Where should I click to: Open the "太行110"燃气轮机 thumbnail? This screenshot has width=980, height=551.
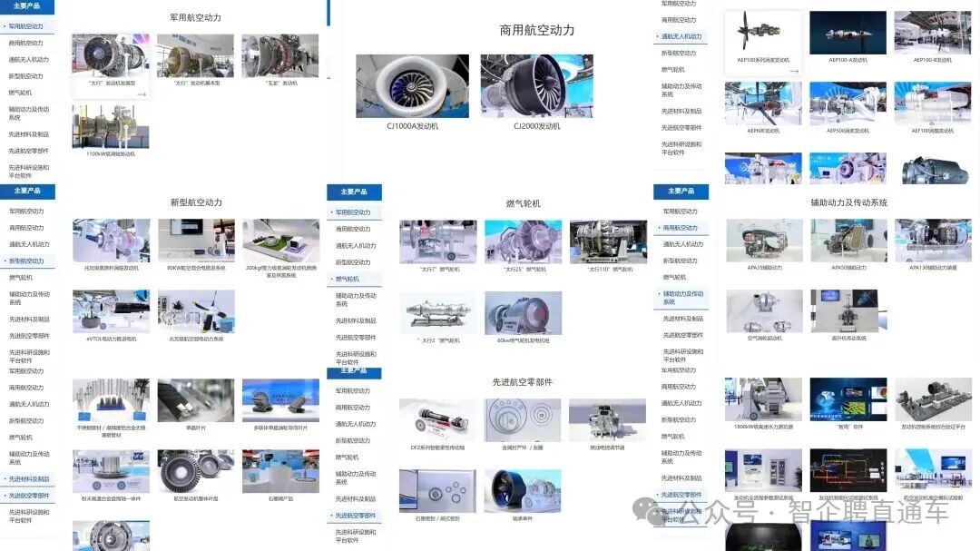pos(608,242)
